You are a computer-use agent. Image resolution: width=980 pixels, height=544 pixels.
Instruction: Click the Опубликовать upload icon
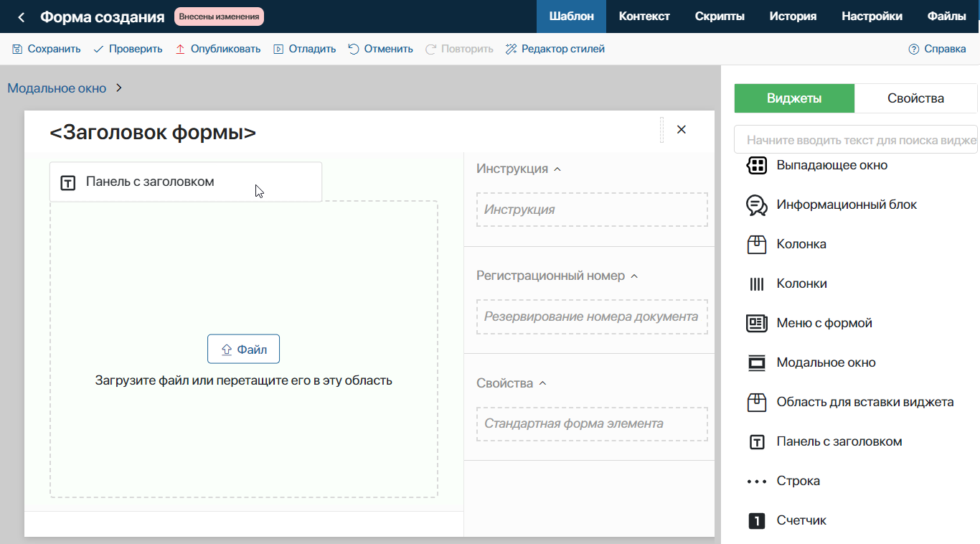tap(180, 50)
